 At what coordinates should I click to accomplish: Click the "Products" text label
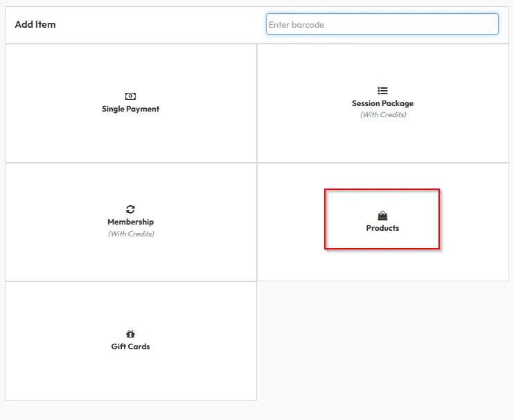tap(382, 228)
